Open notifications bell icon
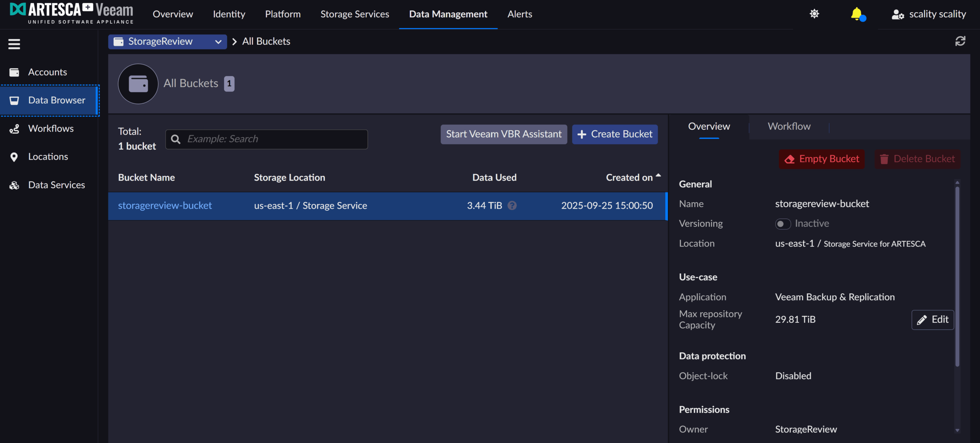980x443 pixels. coord(856,14)
